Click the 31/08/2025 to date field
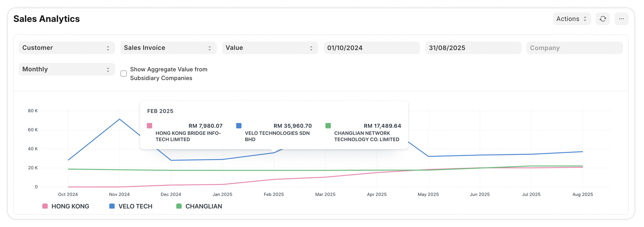Screen dimensions: 644x227 click(473, 48)
